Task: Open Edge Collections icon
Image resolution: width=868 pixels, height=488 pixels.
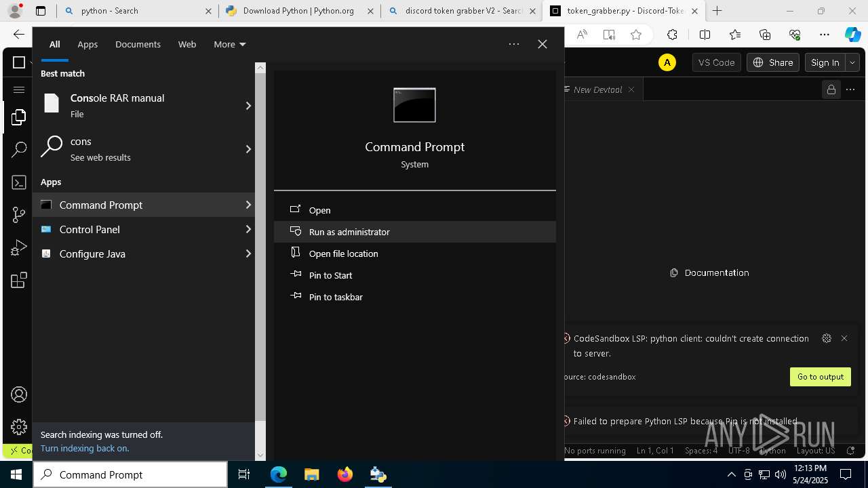Action: click(x=765, y=35)
